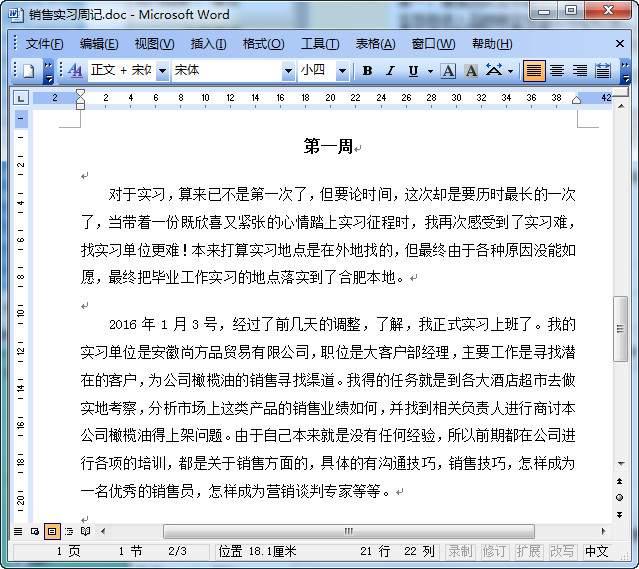The image size is (639, 569).
Task: Click the Next Page double-arrow button
Action: 620,515
